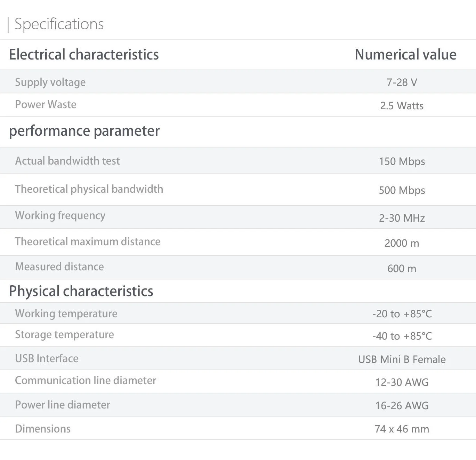The image size is (476, 460).
Task: Click the Working temperature label
Action: [x=66, y=314]
